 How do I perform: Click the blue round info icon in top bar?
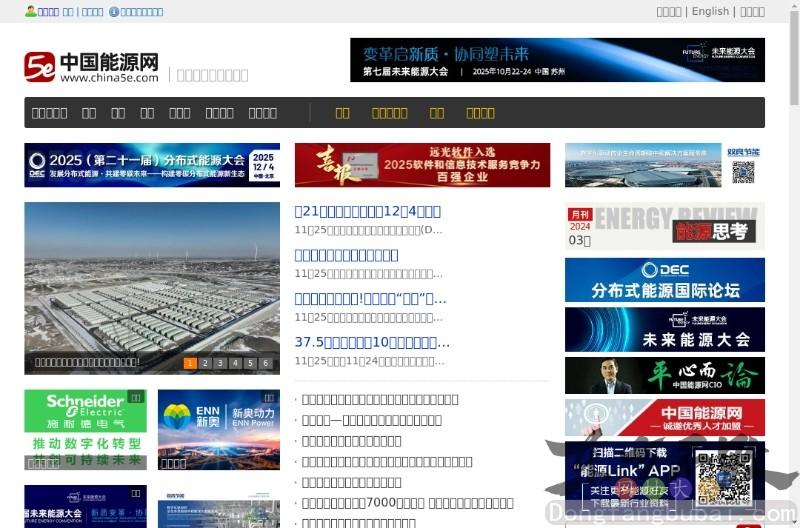(114, 12)
